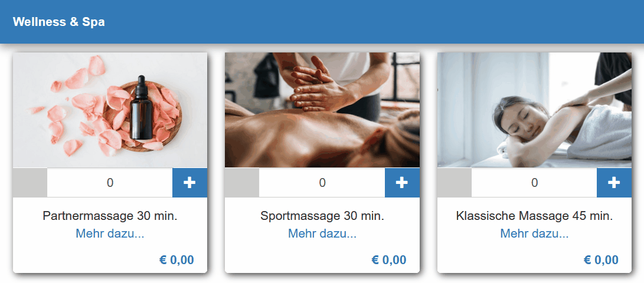The height and width of the screenshot is (283, 644).
Task: Click plus icon for Klassische Massage
Action: tap(614, 183)
